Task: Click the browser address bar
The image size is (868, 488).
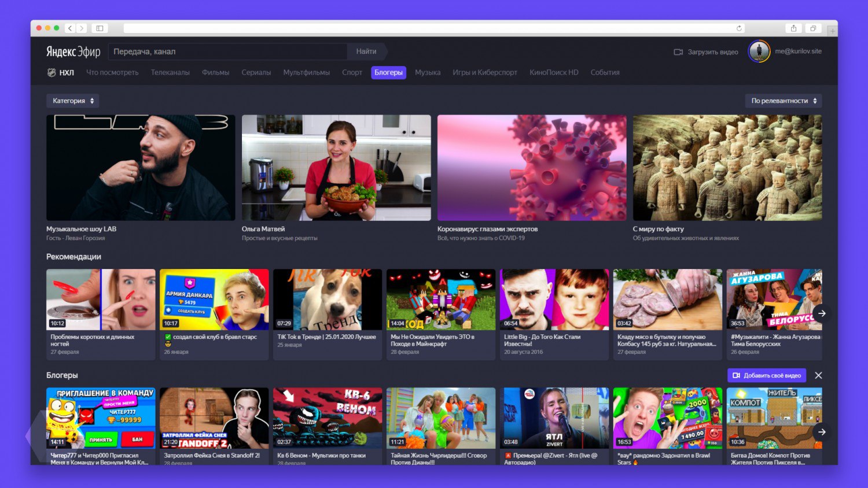Action: (434, 28)
